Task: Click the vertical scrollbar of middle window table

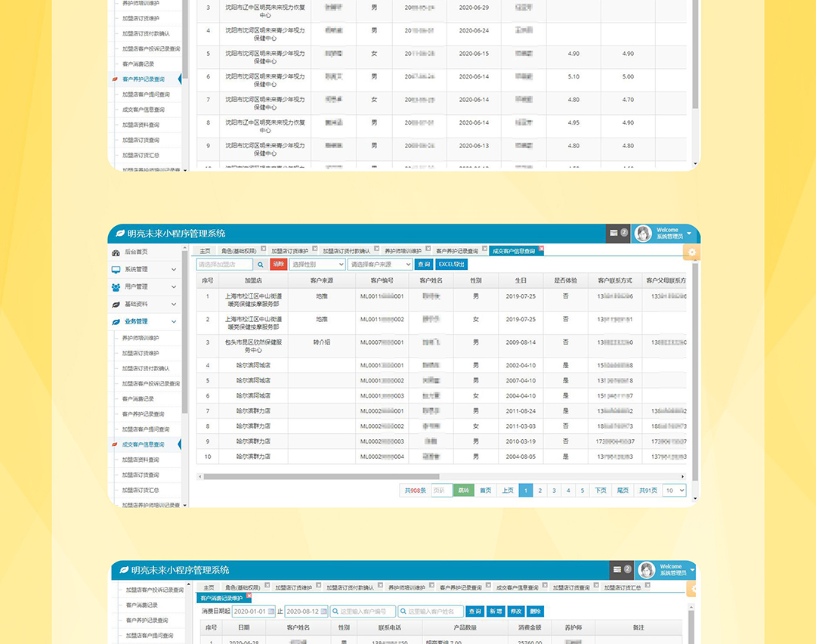Action: click(x=695, y=372)
